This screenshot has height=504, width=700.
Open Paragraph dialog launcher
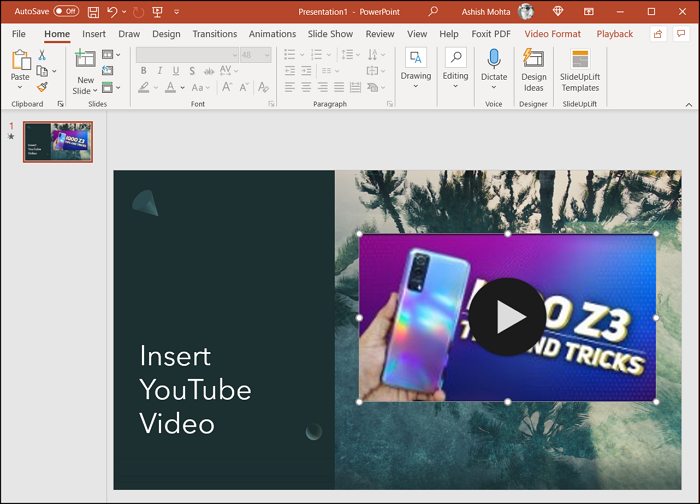click(x=390, y=104)
